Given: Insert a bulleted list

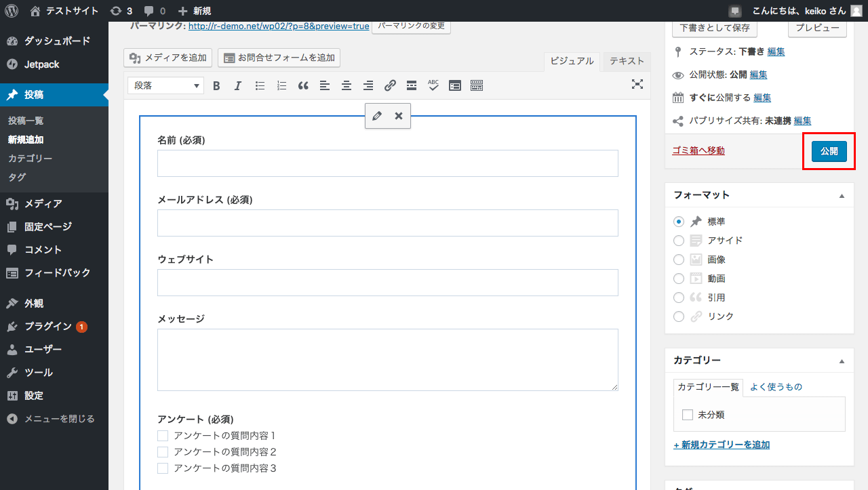Looking at the screenshot, I should click(260, 85).
